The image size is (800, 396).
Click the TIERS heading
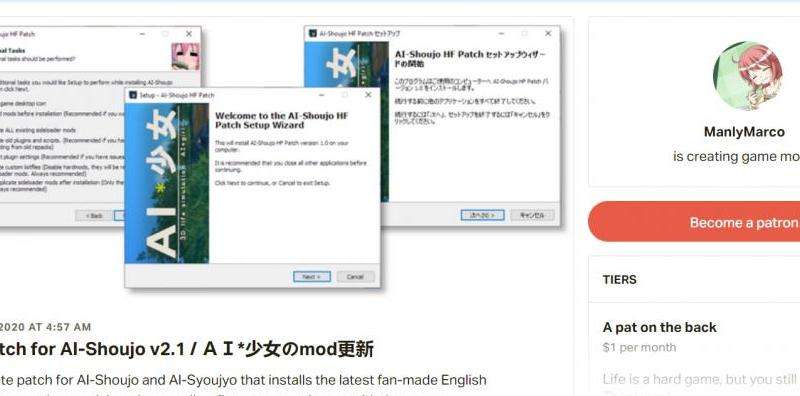(619, 280)
